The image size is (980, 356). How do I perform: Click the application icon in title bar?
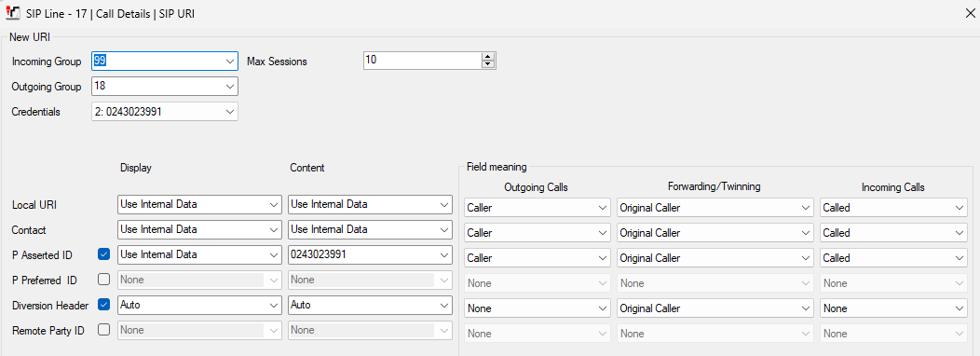[x=11, y=13]
